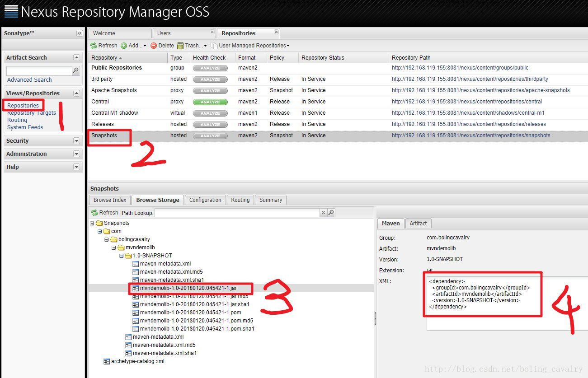588x378 pixels.
Task: Click the Path Lookup search icon
Action: click(331, 212)
